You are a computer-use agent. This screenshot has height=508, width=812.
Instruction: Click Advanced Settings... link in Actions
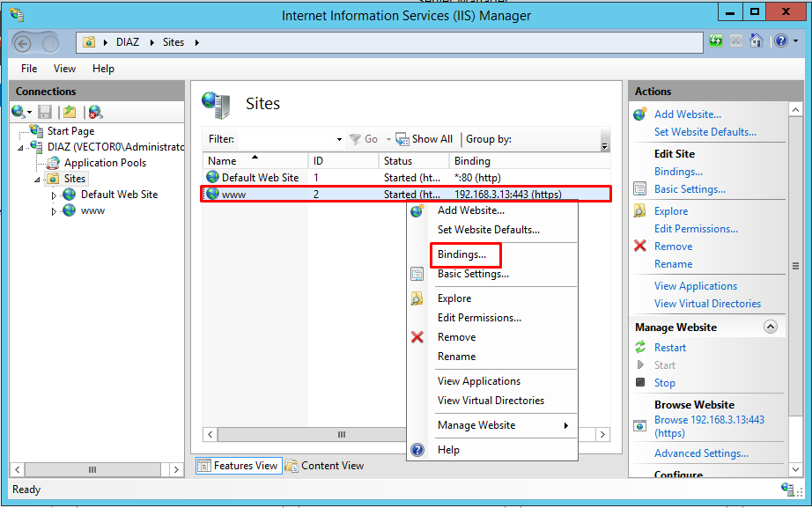click(701, 453)
